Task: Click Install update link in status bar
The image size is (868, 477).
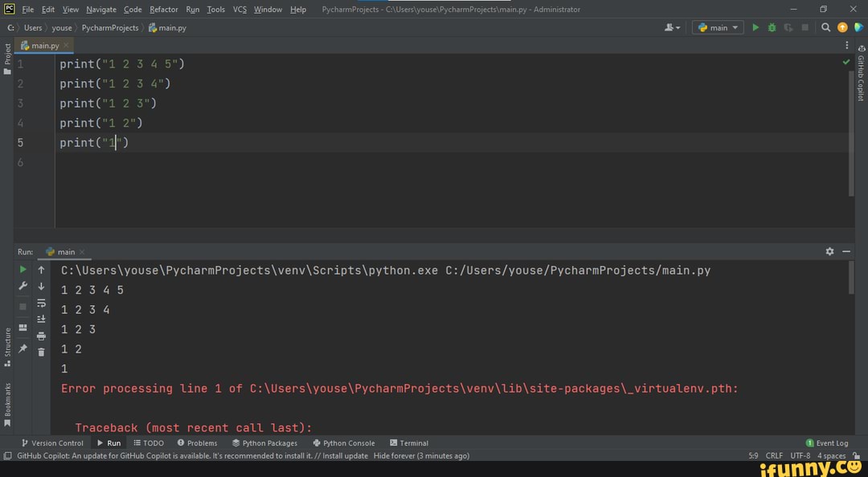Action: coord(345,455)
